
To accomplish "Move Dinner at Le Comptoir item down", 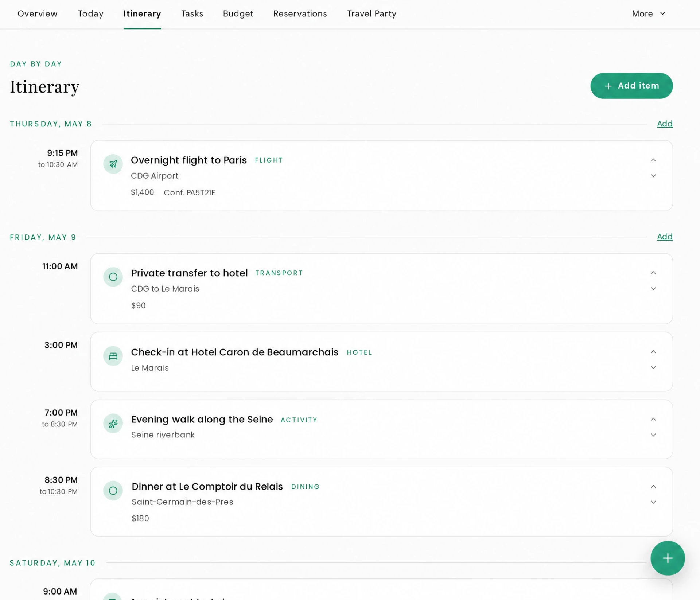I will coord(653,502).
